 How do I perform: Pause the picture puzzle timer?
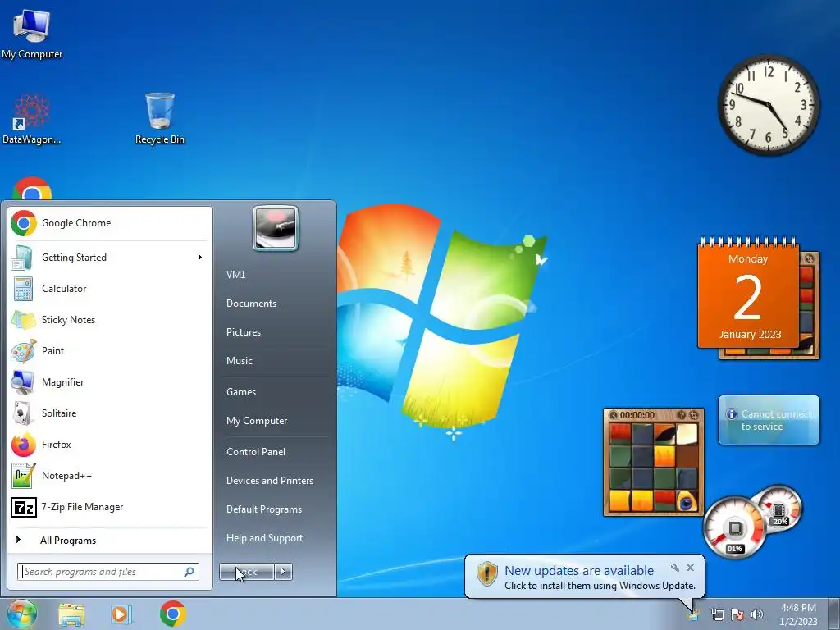point(614,415)
